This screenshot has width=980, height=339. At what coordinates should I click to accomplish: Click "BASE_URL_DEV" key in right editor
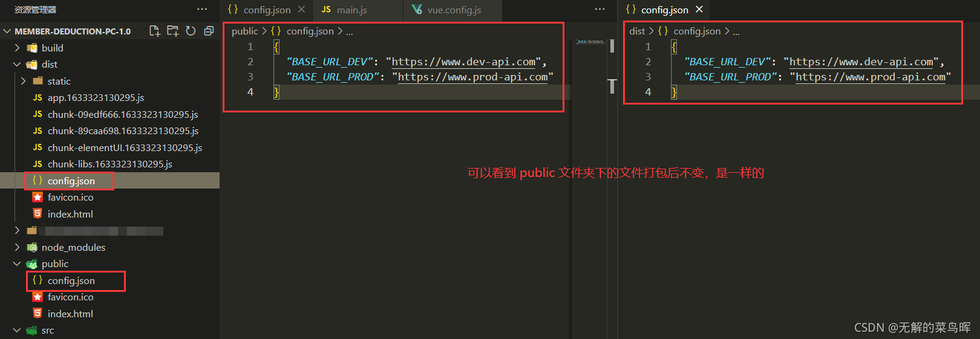pyautogui.click(x=728, y=62)
